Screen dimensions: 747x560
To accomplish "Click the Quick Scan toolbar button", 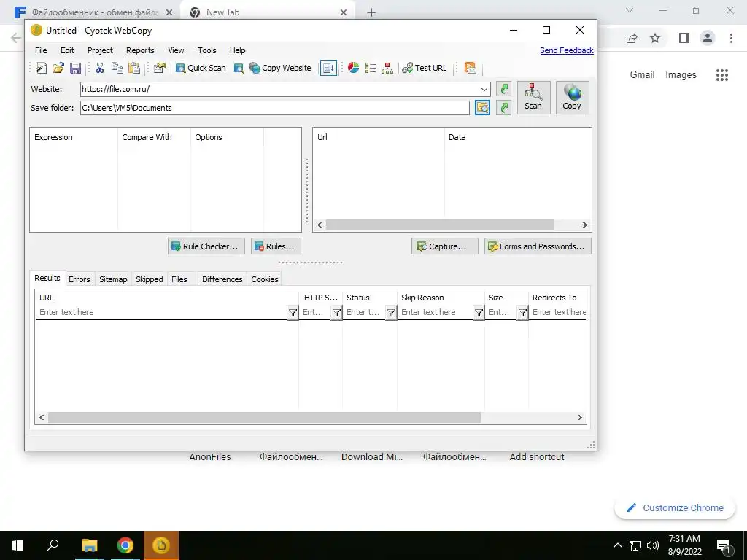I will (201, 68).
